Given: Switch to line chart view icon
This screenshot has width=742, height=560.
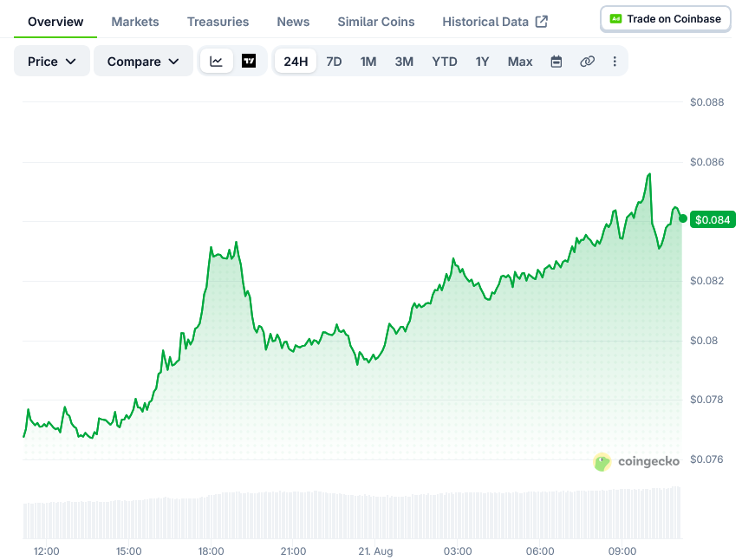Looking at the screenshot, I should [x=216, y=61].
